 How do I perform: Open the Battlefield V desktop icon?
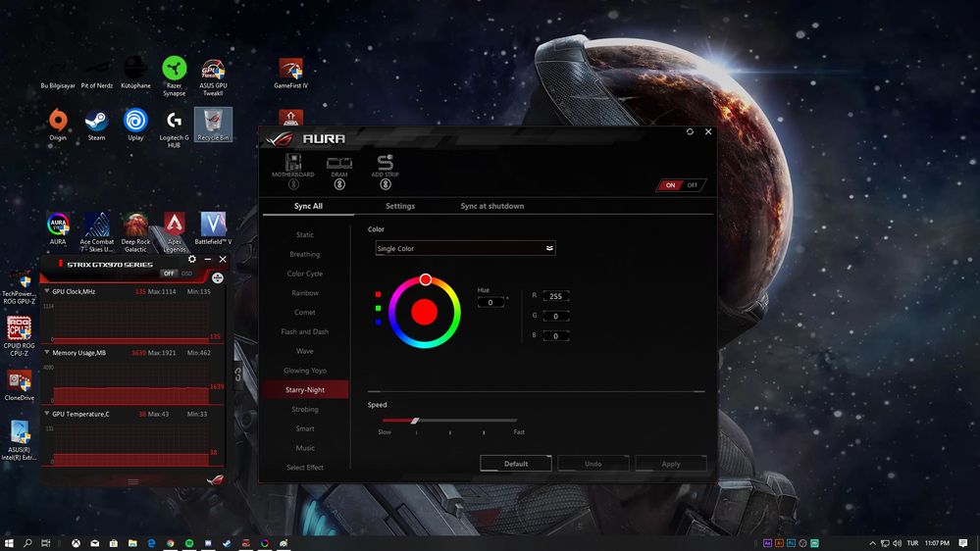tap(213, 229)
